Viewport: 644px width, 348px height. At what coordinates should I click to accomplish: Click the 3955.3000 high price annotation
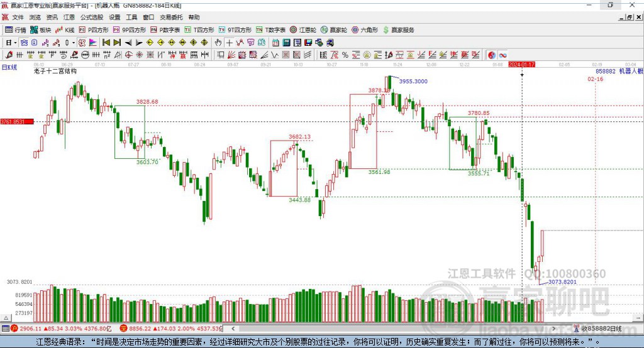tap(413, 81)
